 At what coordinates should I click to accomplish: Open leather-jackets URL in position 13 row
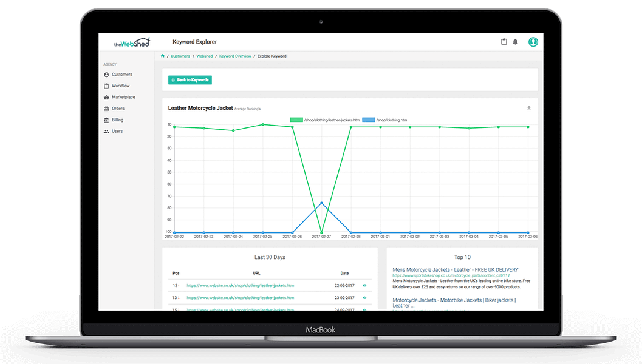(x=241, y=298)
